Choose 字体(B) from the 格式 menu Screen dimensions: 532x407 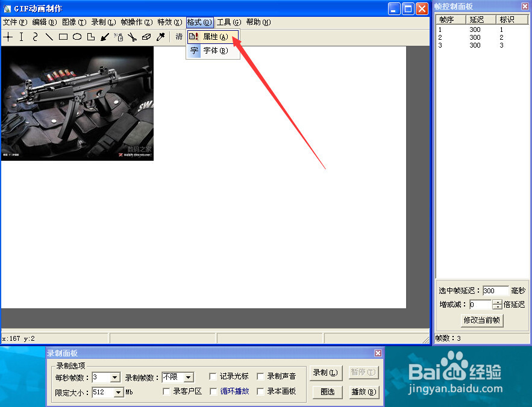coord(213,51)
